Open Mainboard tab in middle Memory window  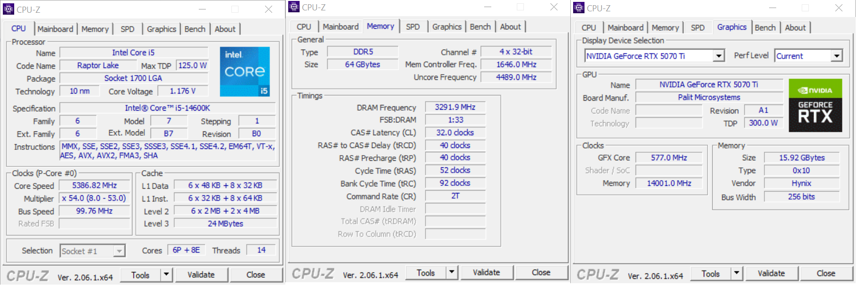tap(341, 26)
